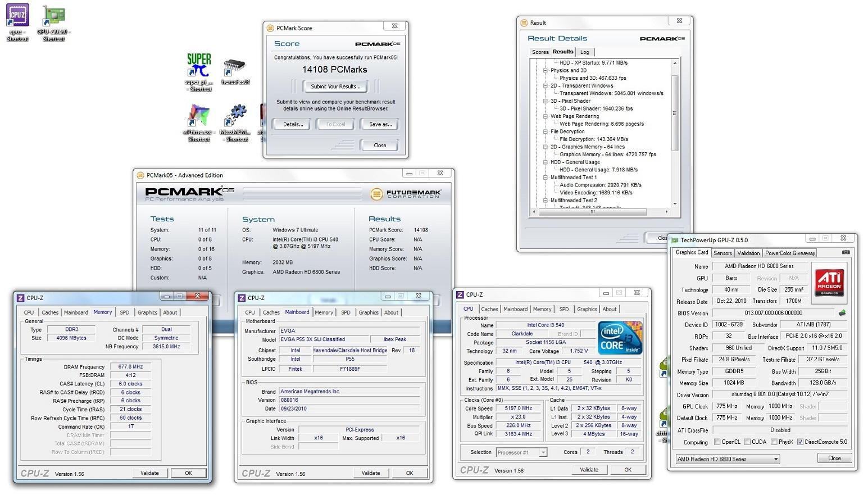Open SPD tab in CPU-Z memory window
This screenshot has height=495, width=868.
(124, 312)
